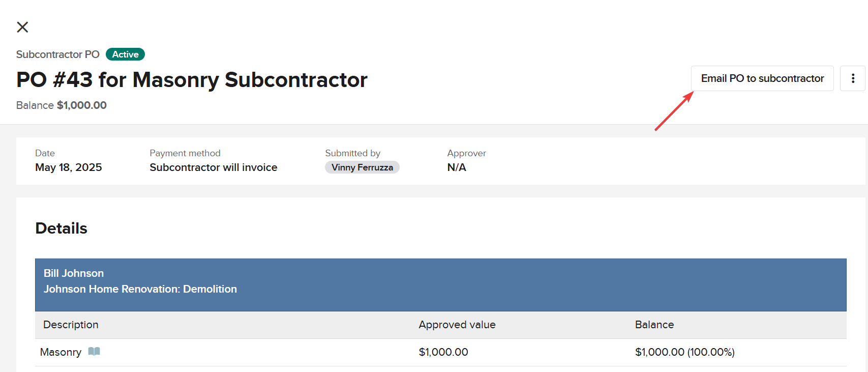The height and width of the screenshot is (372, 868).
Task: Click the Details section heading
Action: [62, 228]
